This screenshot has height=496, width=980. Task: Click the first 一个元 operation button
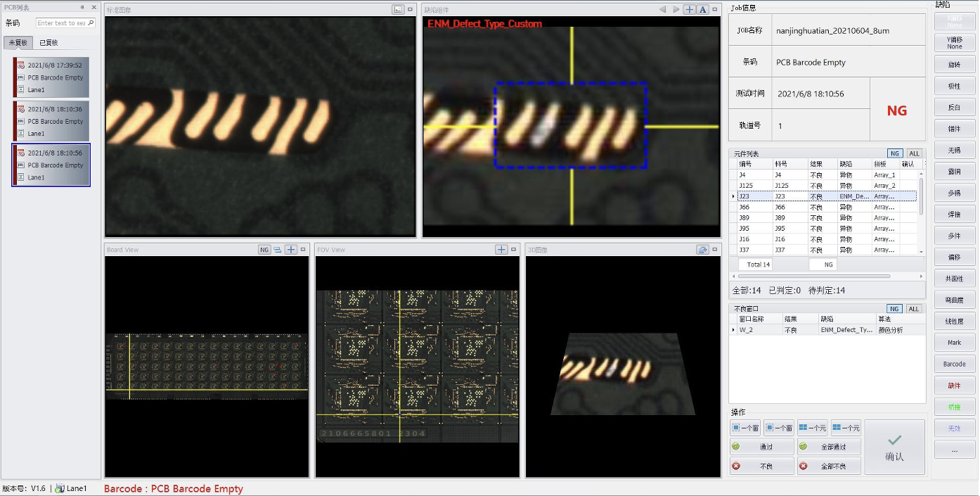click(x=812, y=428)
